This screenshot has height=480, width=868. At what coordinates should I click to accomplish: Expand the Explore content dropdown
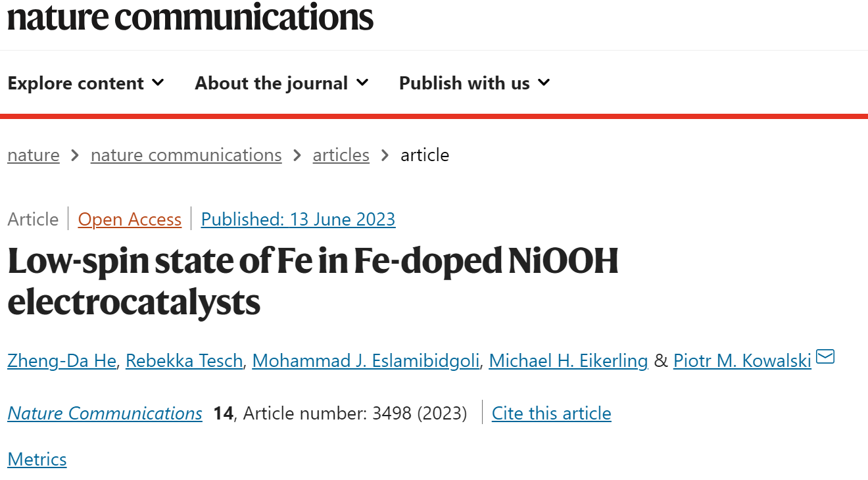(x=85, y=84)
